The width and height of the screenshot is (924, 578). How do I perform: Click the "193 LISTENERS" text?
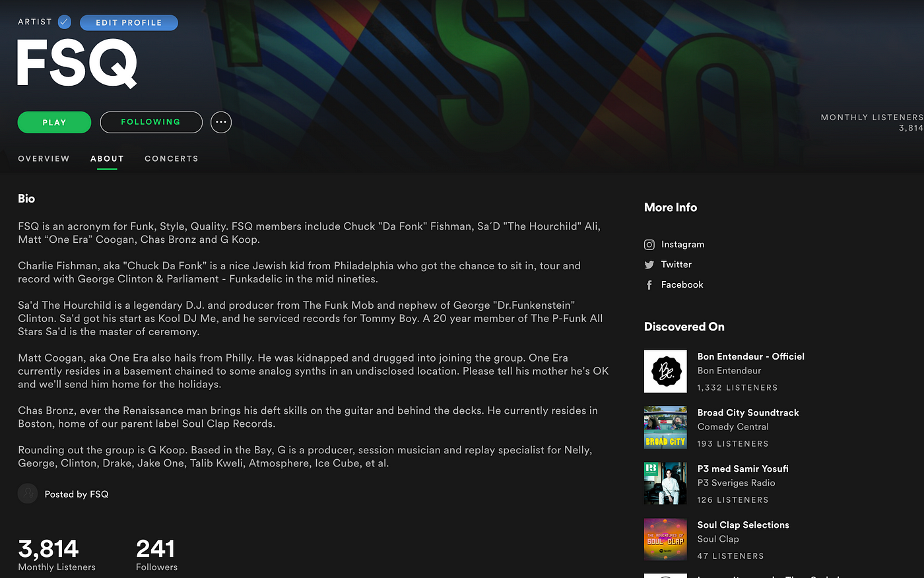click(733, 443)
